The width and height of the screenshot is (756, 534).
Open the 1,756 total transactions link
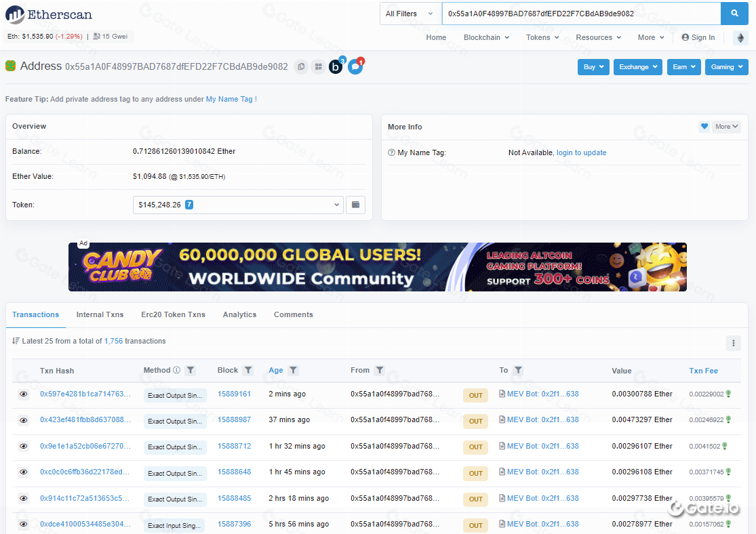click(x=113, y=342)
